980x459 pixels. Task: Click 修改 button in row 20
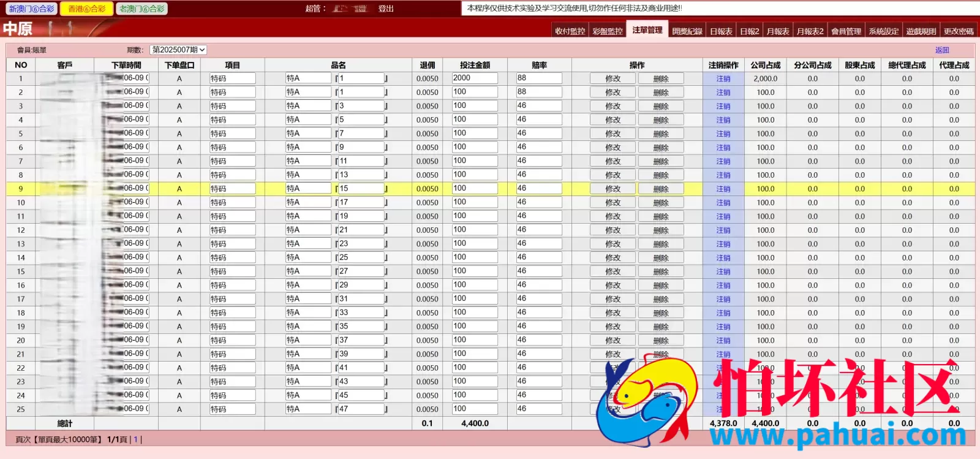coord(613,341)
